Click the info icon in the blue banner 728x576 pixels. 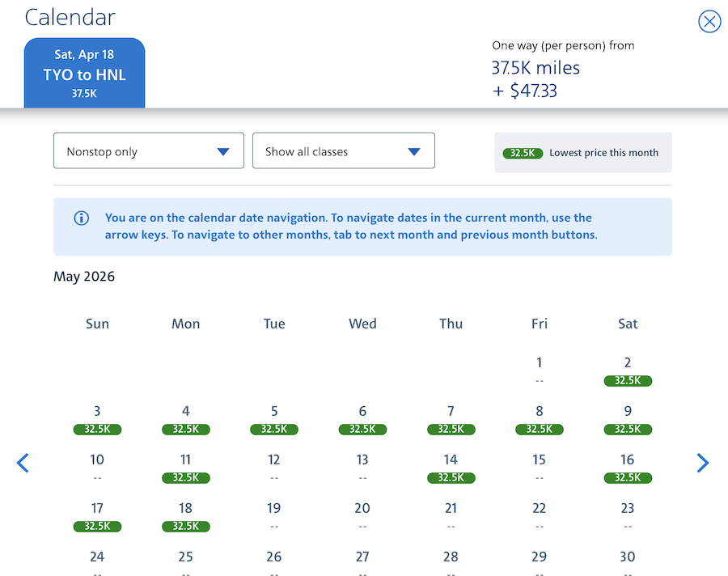click(x=82, y=218)
